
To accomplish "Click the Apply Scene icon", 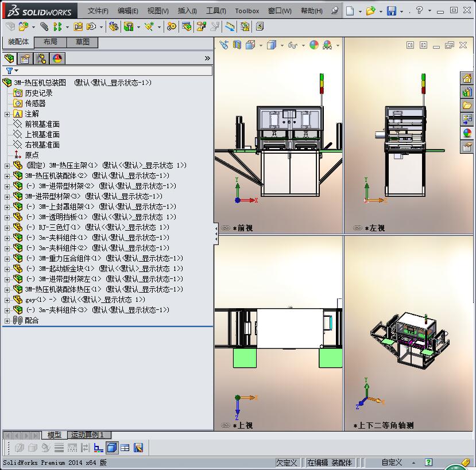I will tap(327, 45).
